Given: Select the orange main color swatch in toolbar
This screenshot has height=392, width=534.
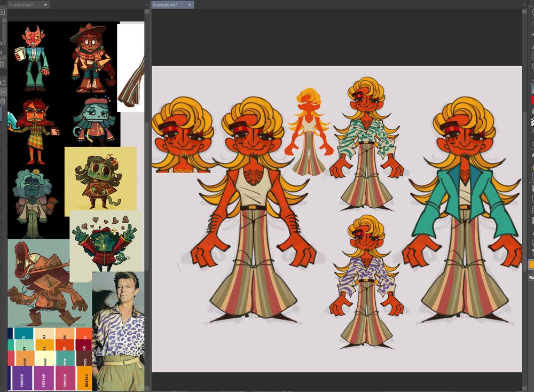Looking at the screenshot, I should [531, 264].
